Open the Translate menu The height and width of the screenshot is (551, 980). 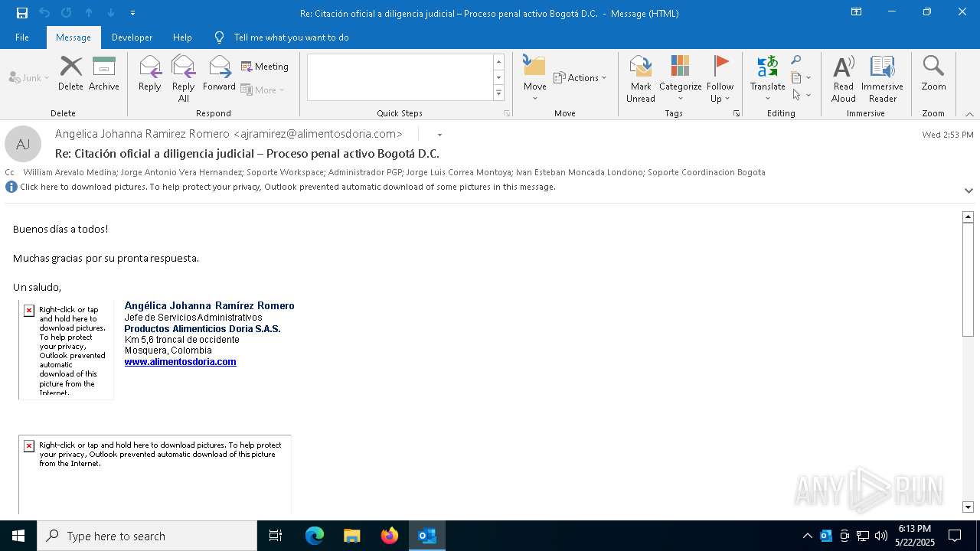tap(767, 78)
